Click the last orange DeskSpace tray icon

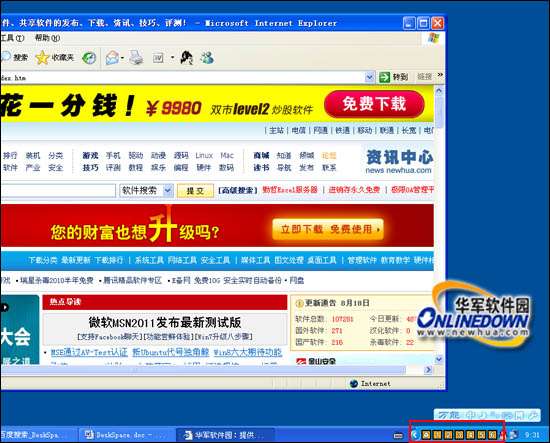493,435
